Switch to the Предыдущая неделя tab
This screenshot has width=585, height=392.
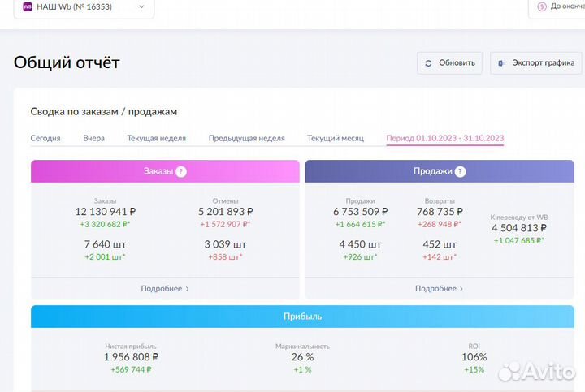[246, 138]
